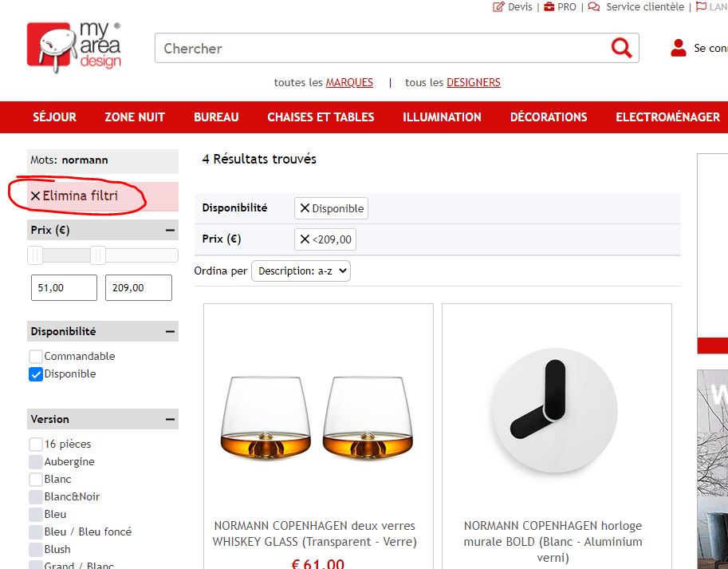Collapse the Prix (€) filter section

pyautogui.click(x=170, y=230)
